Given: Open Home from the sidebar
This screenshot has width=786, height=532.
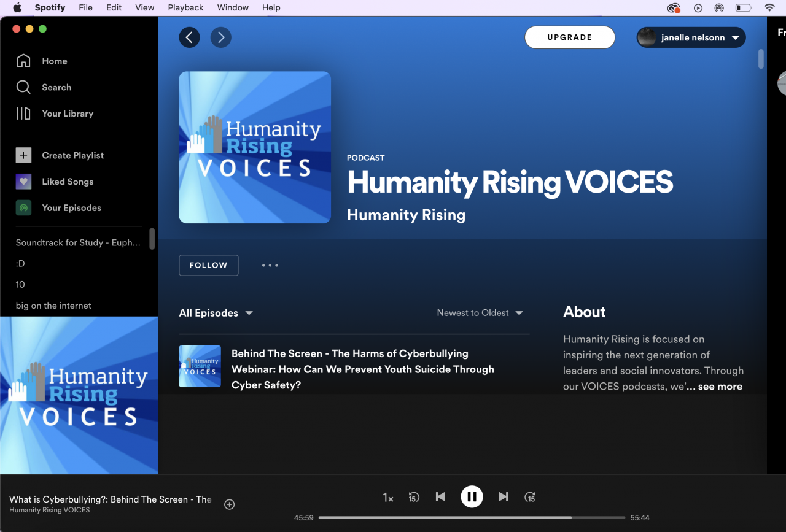Looking at the screenshot, I should pyautogui.click(x=42, y=61).
